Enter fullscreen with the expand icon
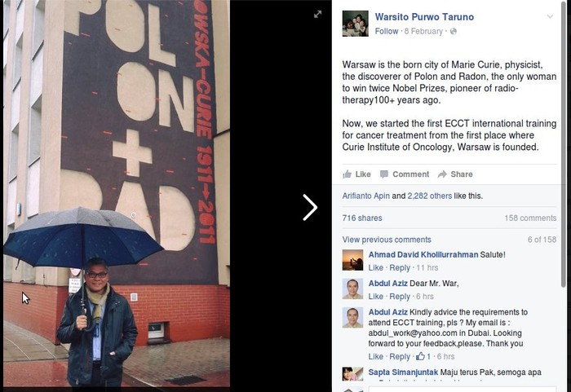The width and height of the screenshot is (571, 392). click(318, 15)
